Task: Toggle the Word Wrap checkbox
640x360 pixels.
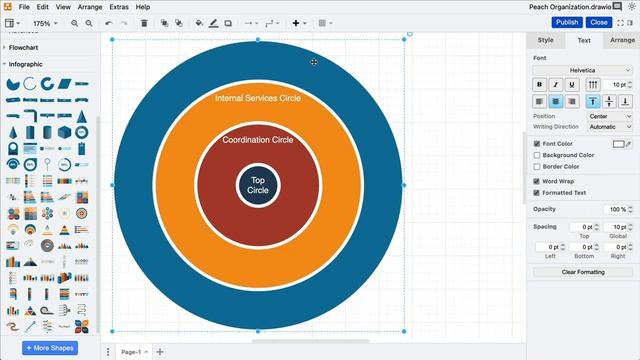Action: 537,181
